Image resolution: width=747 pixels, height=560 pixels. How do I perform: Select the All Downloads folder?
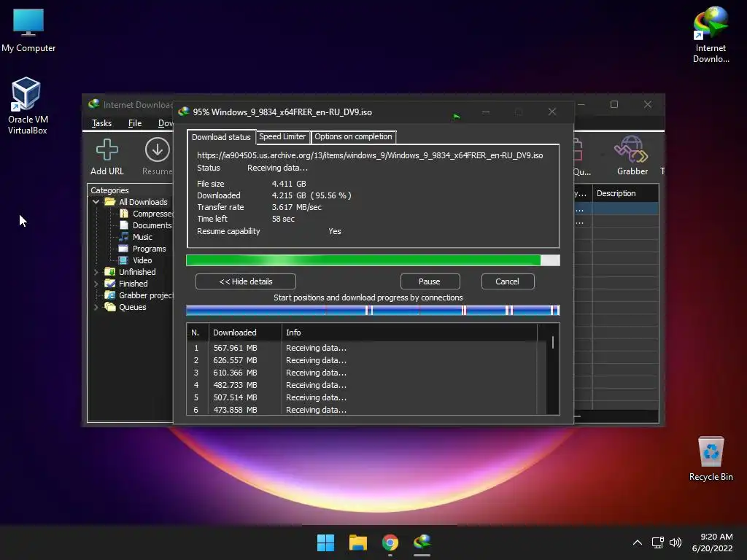[143, 202]
